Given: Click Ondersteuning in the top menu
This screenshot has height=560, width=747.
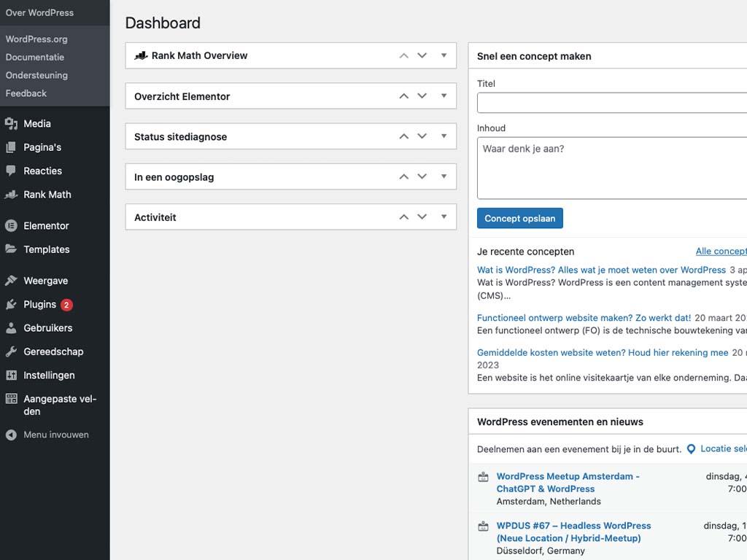Looking at the screenshot, I should coord(36,75).
